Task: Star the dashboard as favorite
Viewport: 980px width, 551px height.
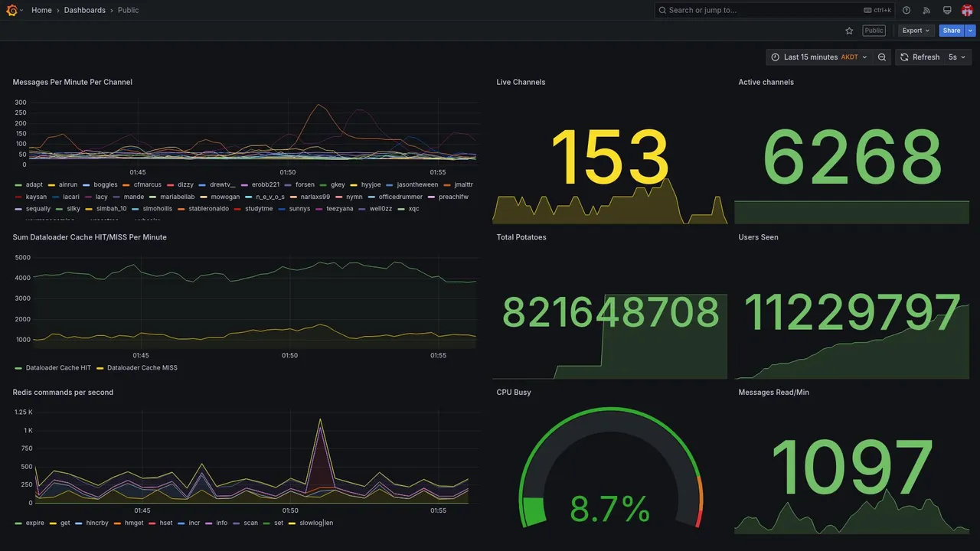Action: tap(849, 31)
